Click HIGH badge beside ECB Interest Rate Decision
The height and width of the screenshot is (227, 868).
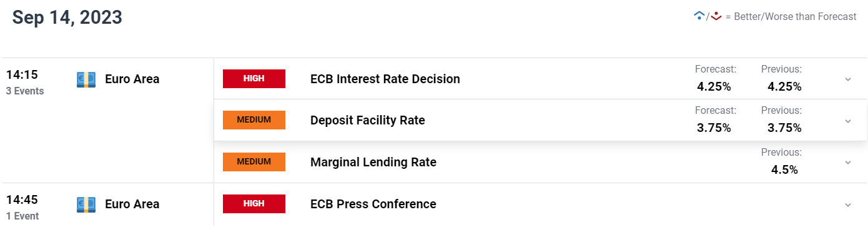point(254,79)
